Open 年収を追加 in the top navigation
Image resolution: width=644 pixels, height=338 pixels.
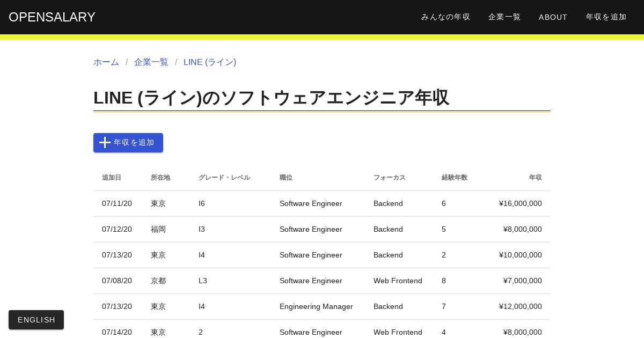click(x=606, y=17)
